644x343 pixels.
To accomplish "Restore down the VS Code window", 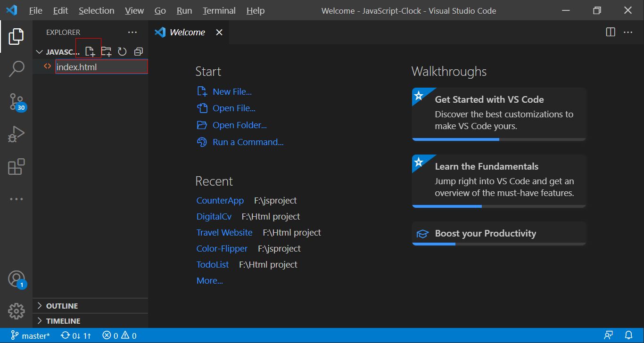I will pyautogui.click(x=597, y=10).
